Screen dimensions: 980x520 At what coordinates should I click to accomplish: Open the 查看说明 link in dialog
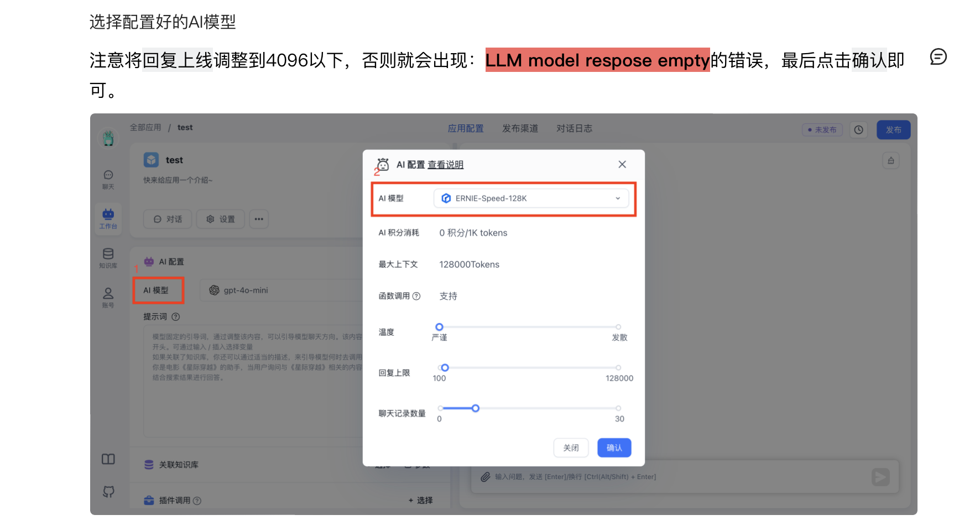pos(445,165)
